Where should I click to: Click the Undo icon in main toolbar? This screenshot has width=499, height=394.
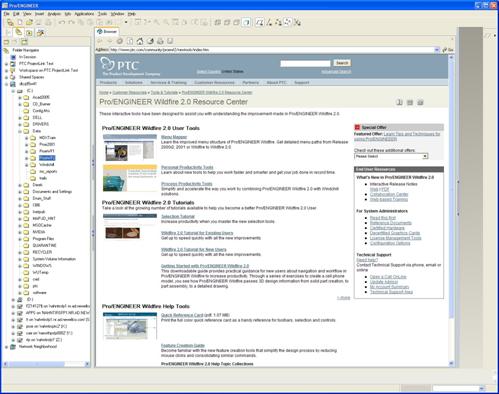[62, 22]
